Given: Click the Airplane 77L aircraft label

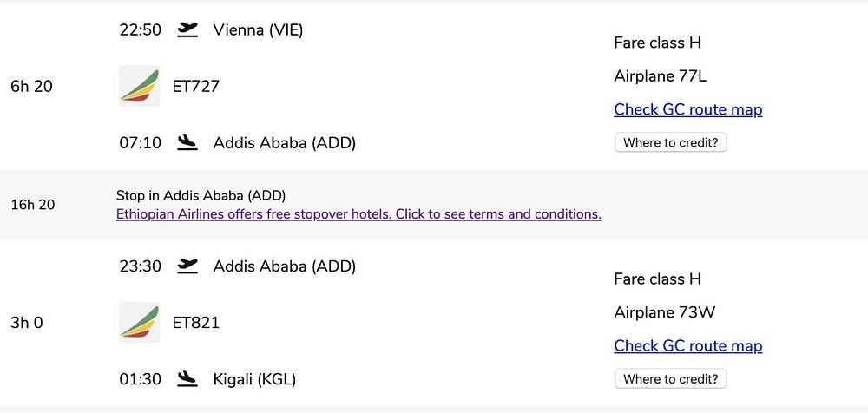Looking at the screenshot, I should (660, 76).
